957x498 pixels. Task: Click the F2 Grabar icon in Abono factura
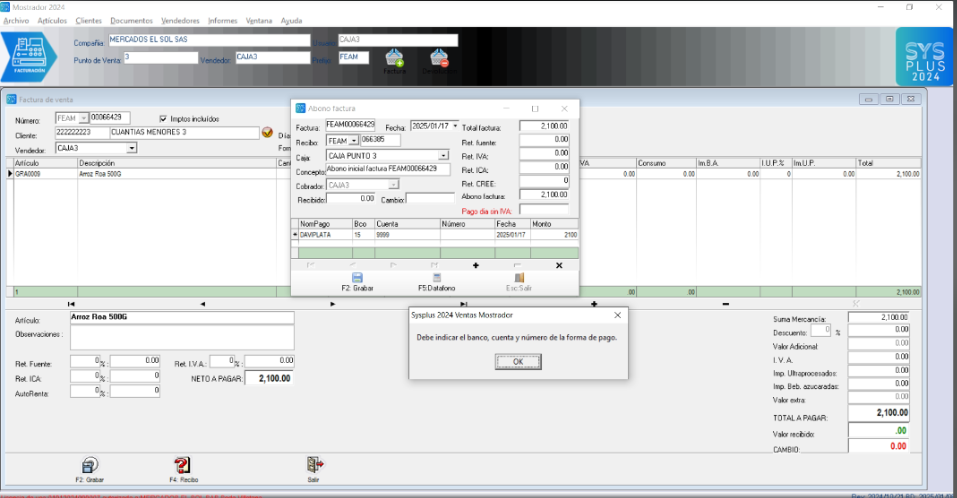point(358,278)
